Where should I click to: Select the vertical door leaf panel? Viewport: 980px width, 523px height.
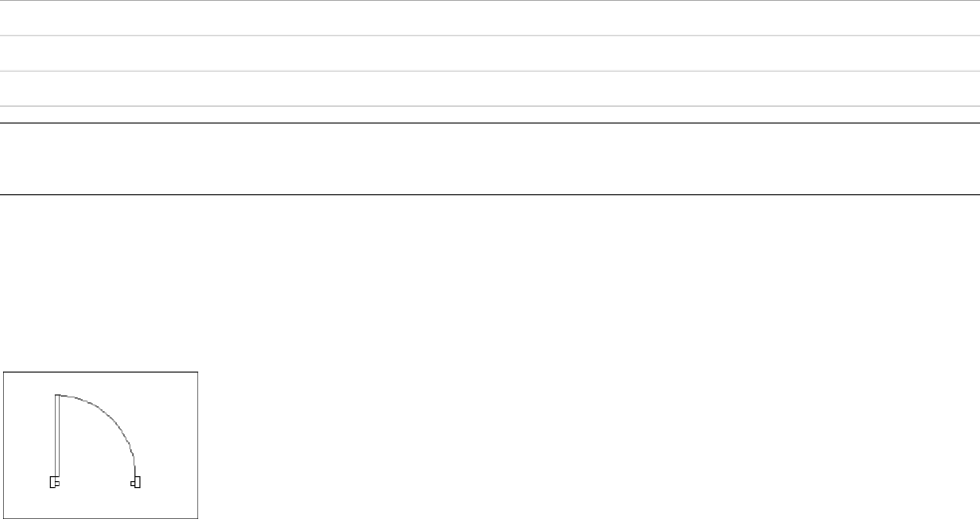click(x=58, y=435)
